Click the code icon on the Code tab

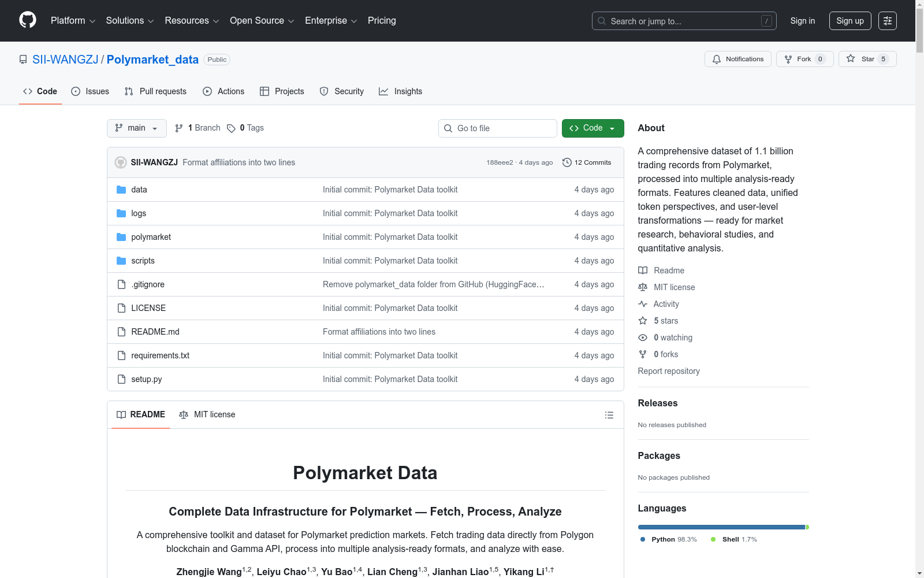[x=28, y=91]
